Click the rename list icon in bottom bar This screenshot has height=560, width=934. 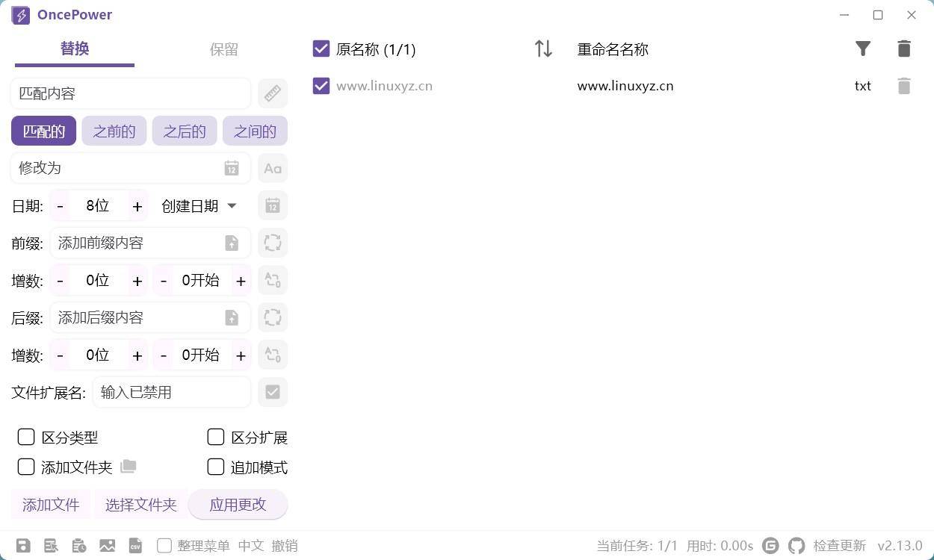click(51, 546)
